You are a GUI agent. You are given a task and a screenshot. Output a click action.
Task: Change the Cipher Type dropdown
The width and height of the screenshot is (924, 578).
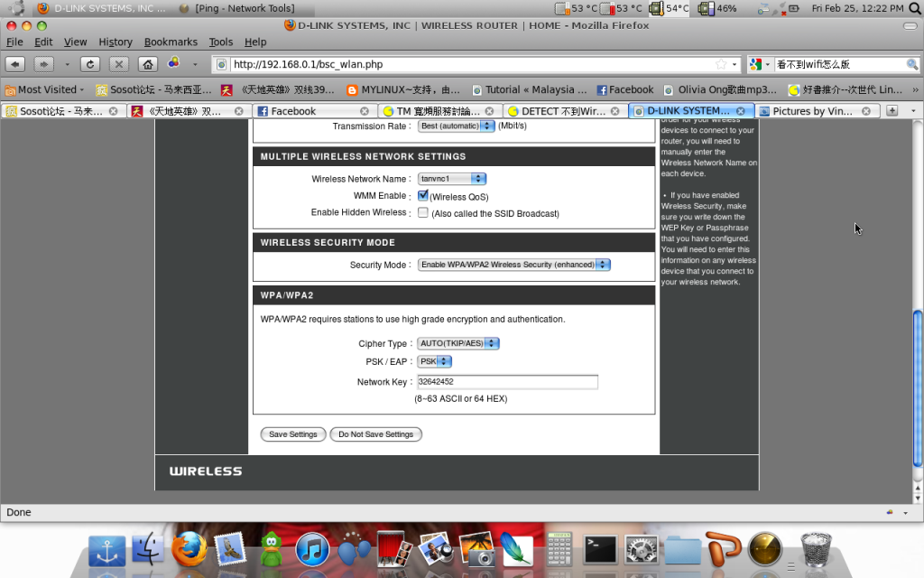point(458,343)
